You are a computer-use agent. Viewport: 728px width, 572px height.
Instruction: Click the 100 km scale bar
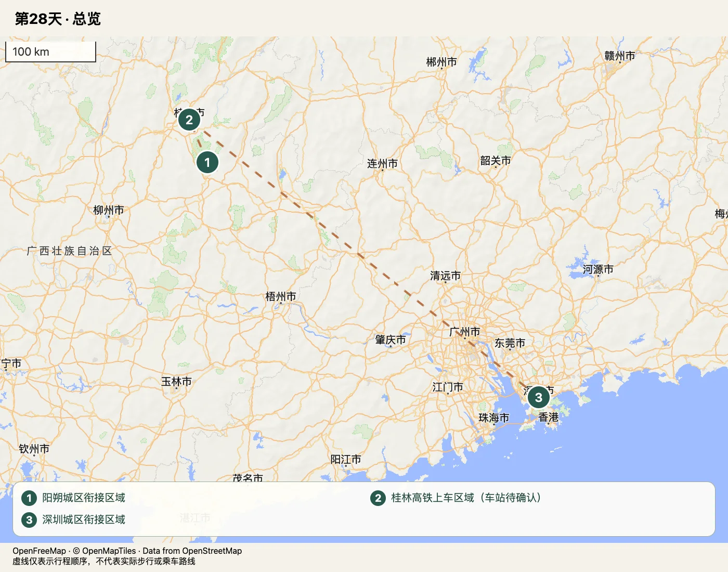pyautogui.click(x=50, y=51)
